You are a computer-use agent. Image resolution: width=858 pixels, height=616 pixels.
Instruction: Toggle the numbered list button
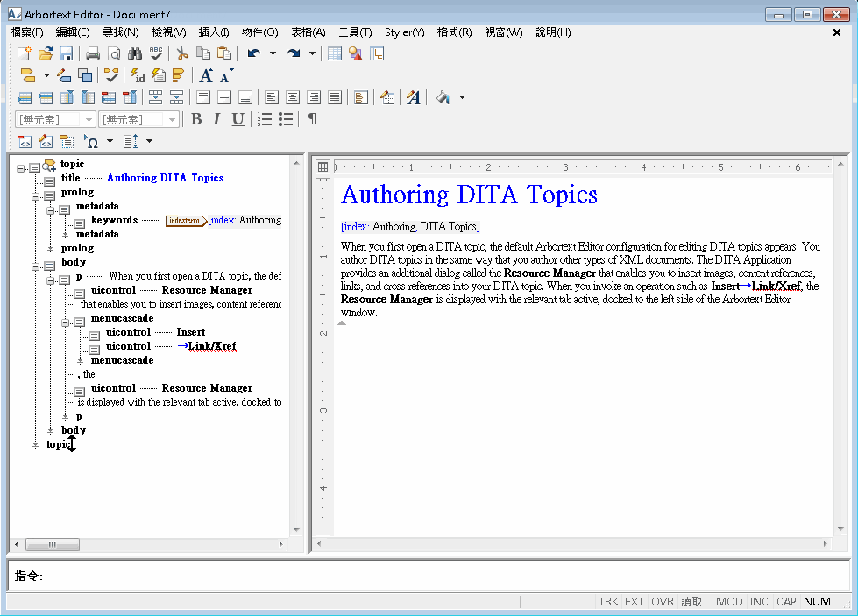(x=265, y=119)
